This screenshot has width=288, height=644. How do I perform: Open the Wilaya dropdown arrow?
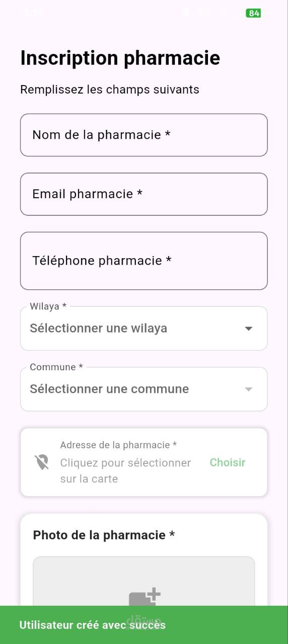(248, 329)
